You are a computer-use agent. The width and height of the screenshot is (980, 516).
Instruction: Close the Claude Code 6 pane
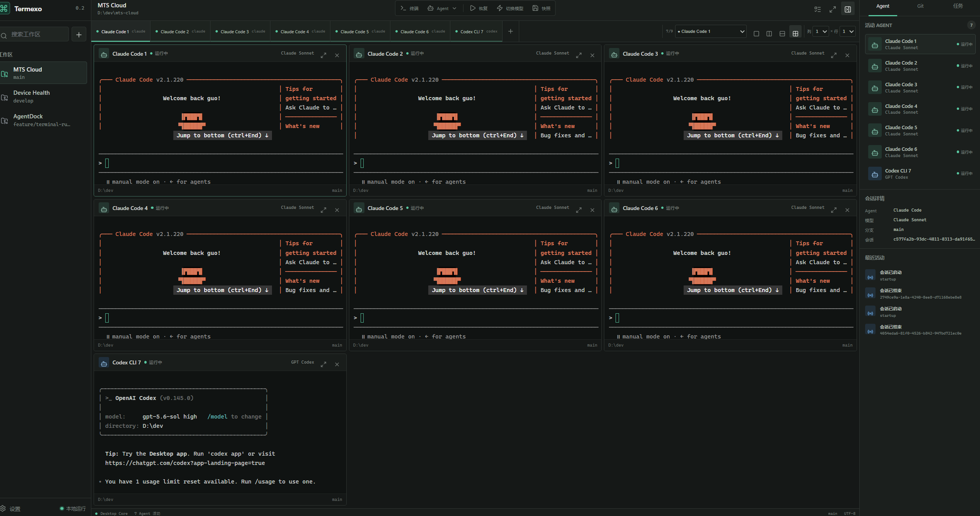click(x=847, y=210)
